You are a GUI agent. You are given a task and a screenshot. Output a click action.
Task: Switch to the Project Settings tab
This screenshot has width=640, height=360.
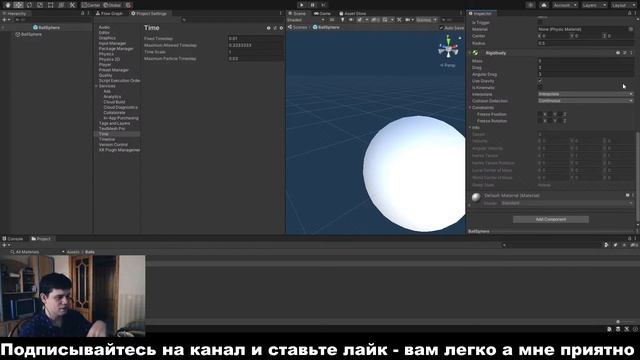[149, 13]
